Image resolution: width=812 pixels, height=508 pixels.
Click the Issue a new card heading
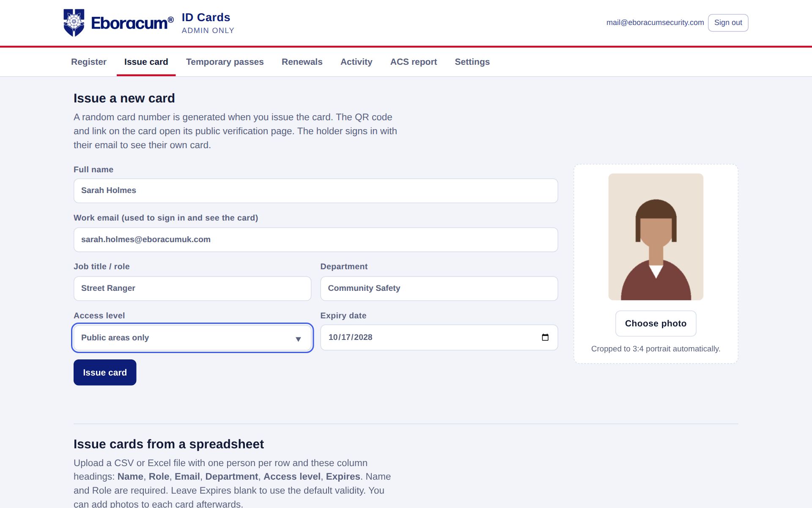pos(124,98)
